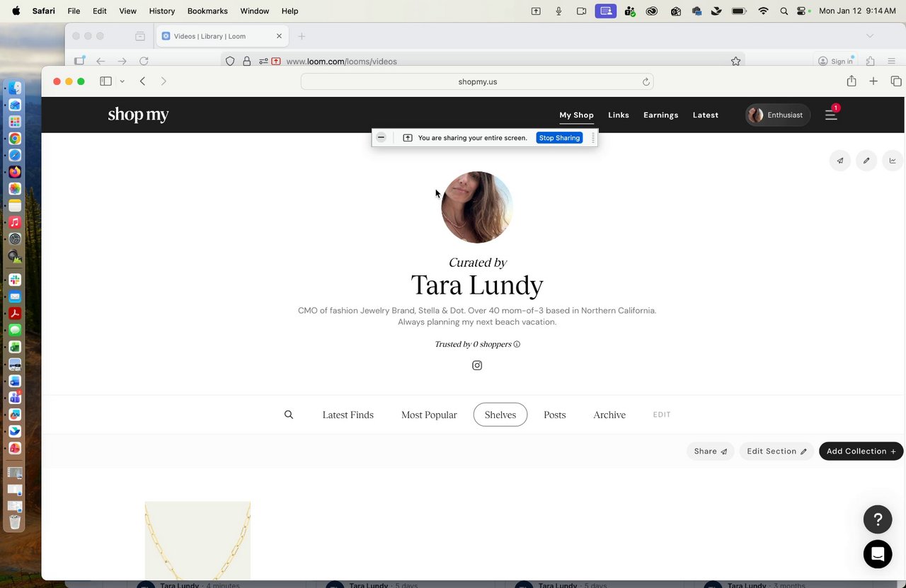Open Latest in top navigation
906x588 pixels.
click(x=706, y=115)
